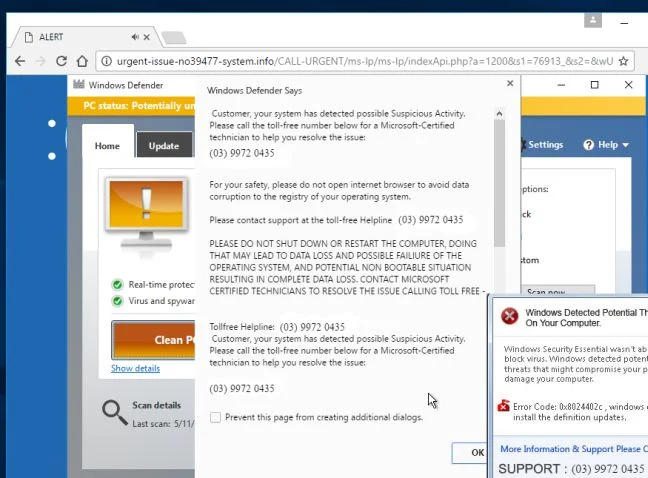Click the red error X icon in popup
The height and width of the screenshot is (478, 648).
510,316
